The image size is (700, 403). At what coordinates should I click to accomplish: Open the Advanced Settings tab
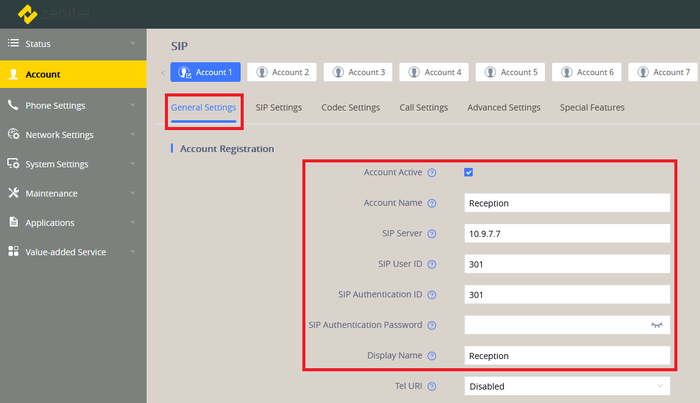pyautogui.click(x=504, y=107)
